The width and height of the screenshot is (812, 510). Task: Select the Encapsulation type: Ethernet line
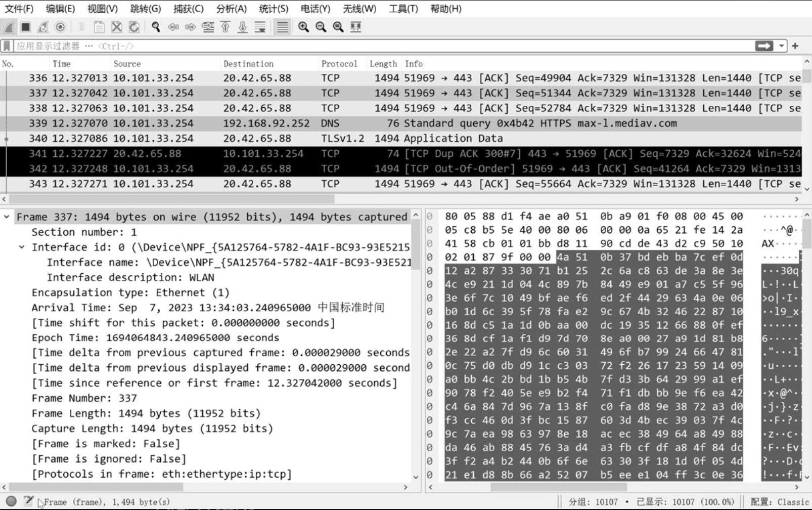tap(130, 292)
